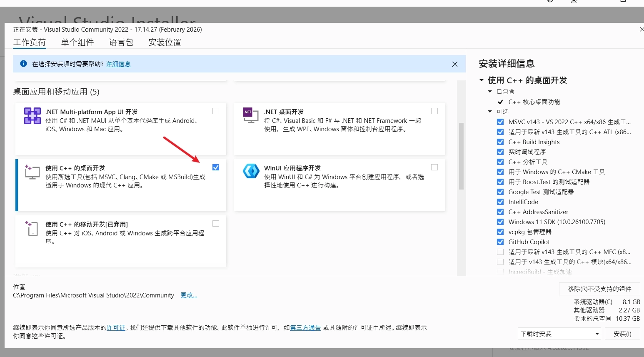The image size is (644, 357).
Task: Switch to the 单个组件 tab
Action: click(77, 42)
